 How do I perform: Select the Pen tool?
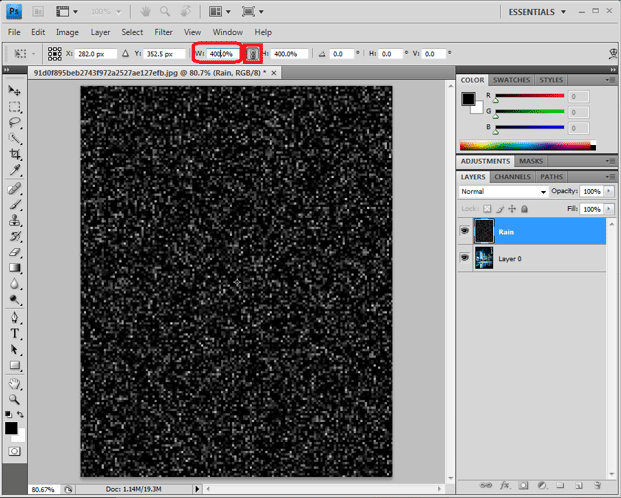point(15,317)
